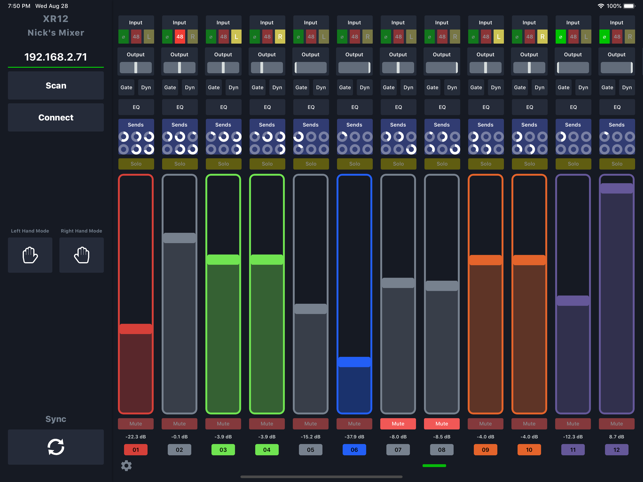Open the Sends panel for channel 10
The width and height of the screenshot is (643, 482).
pyautogui.click(x=529, y=137)
